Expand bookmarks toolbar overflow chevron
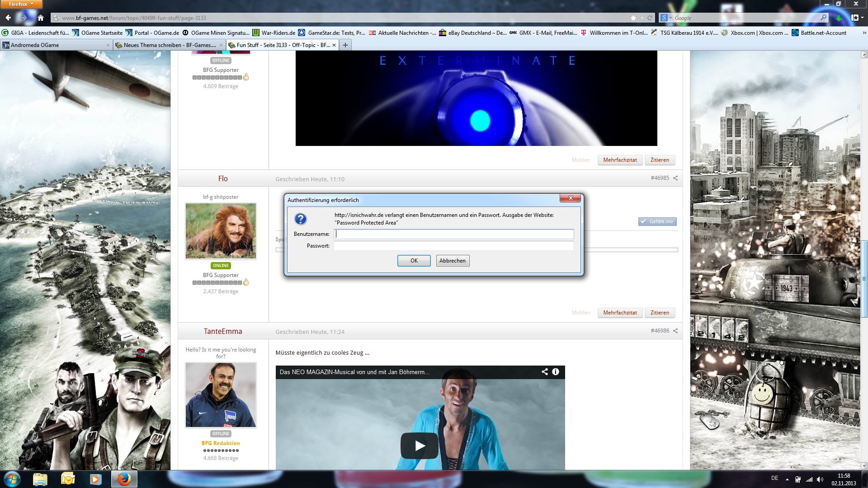The image size is (868, 488). pos(864,33)
